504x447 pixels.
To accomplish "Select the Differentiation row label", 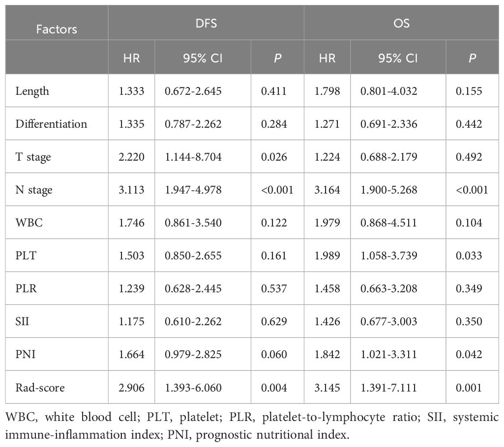I will pyautogui.click(x=51, y=124).
